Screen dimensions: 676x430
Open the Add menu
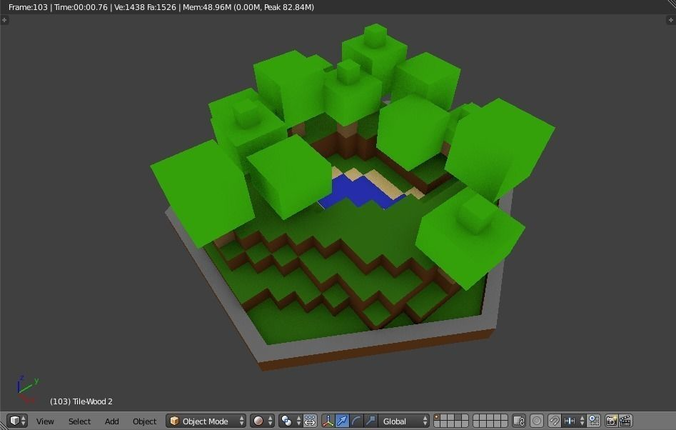pos(112,421)
